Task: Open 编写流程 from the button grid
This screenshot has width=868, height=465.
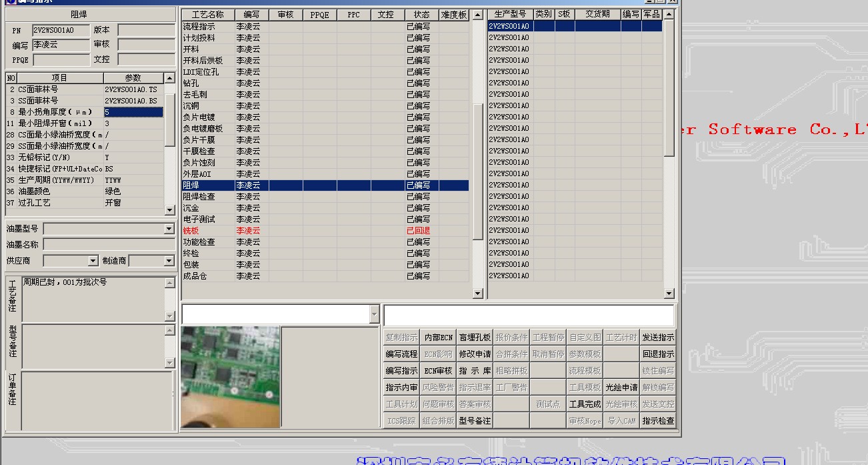Action: pyautogui.click(x=401, y=354)
